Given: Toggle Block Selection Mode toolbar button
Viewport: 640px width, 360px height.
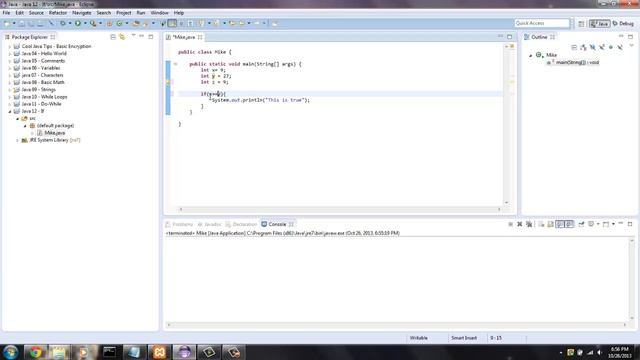Looking at the screenshot, I should click(x=181, y=23).
